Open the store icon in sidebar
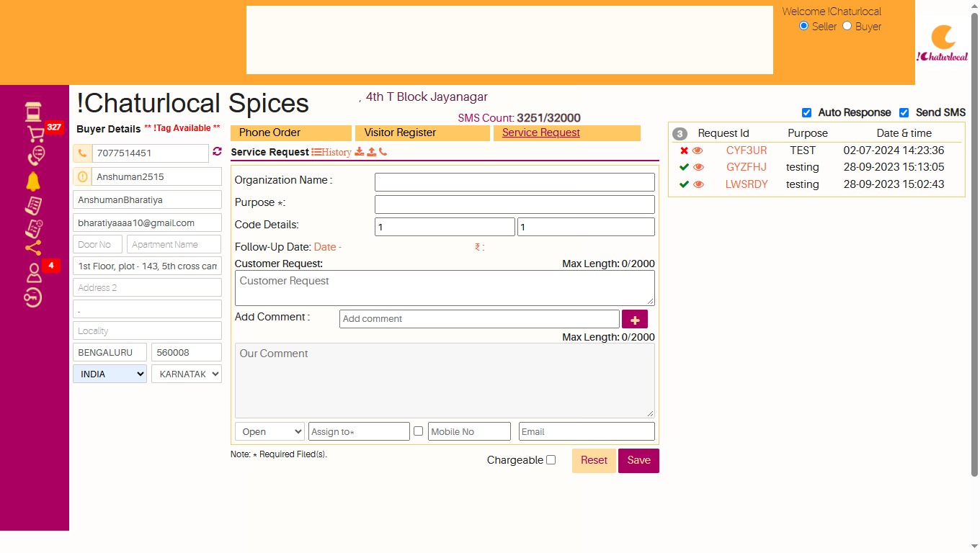The height and width of the screenshot is (553, 980). pyautogui.click(x=33, y=112)
